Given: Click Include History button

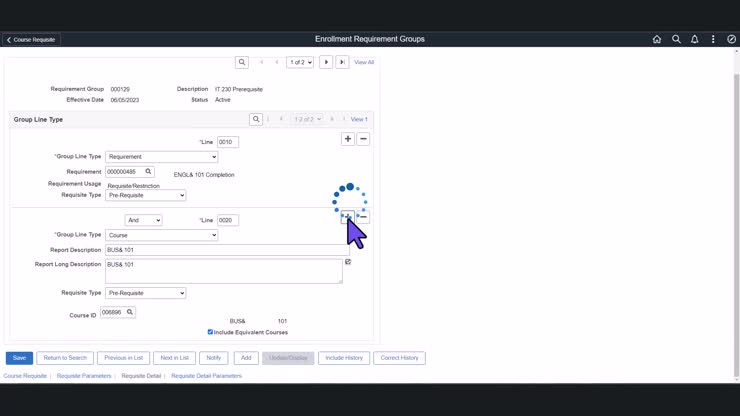Looking at the screenshot, I should coord(344,358).
